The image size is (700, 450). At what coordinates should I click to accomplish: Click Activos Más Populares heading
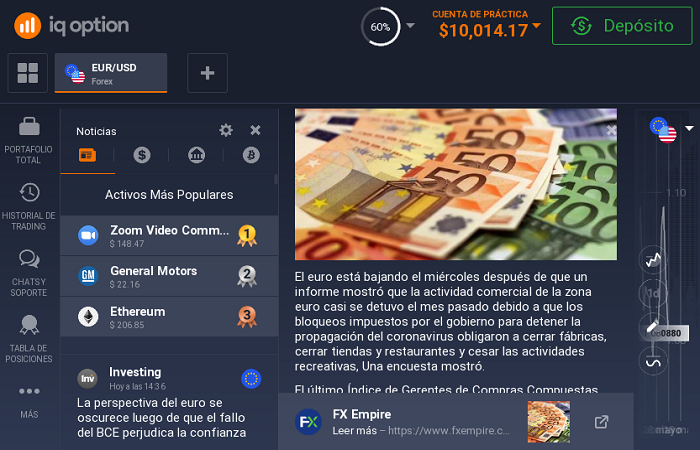(x=169, y=195)
